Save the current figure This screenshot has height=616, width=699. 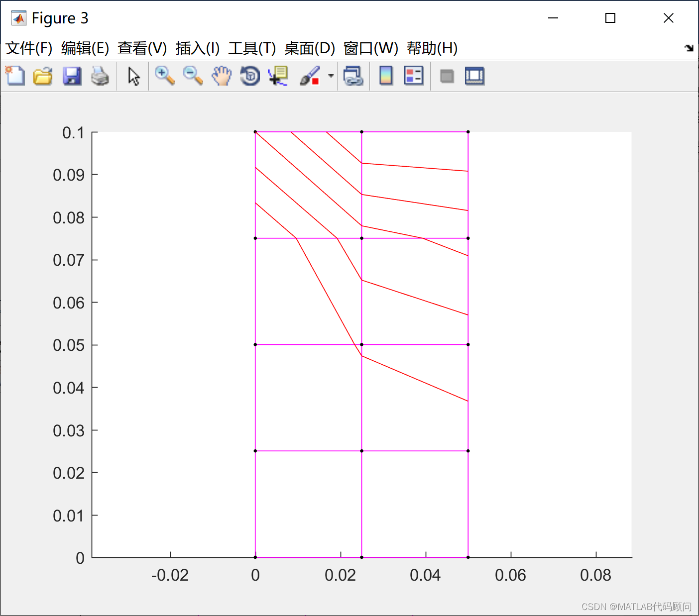pos(72,76)
